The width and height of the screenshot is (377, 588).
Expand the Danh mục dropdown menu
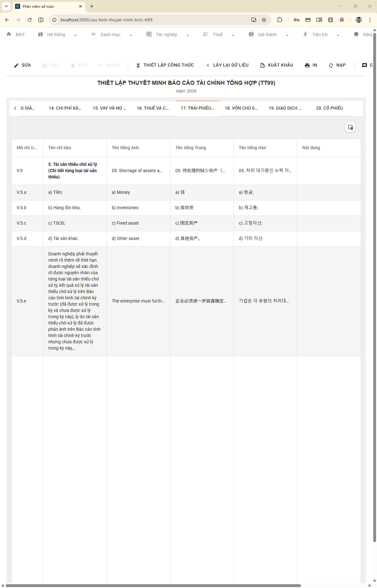[x=111, y=35]
